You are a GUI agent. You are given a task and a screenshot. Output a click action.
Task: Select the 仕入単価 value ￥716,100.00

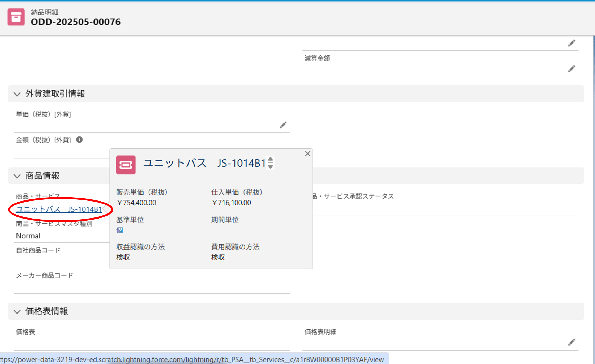tap(231, 203)
